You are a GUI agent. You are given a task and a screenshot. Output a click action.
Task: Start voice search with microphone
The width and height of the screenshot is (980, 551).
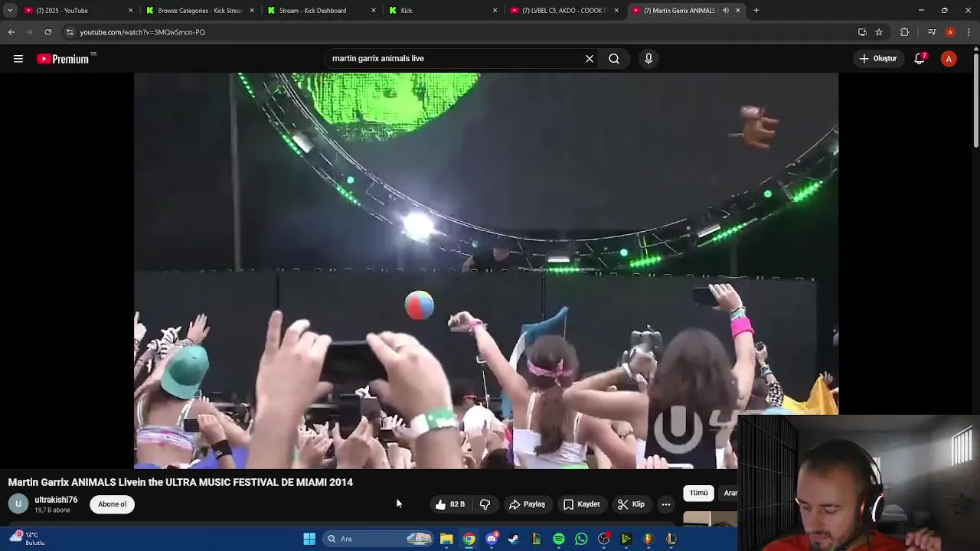[x=648, y=59]
